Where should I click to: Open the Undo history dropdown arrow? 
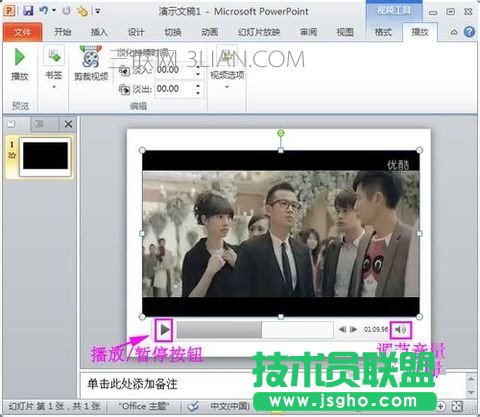(54, 11)
